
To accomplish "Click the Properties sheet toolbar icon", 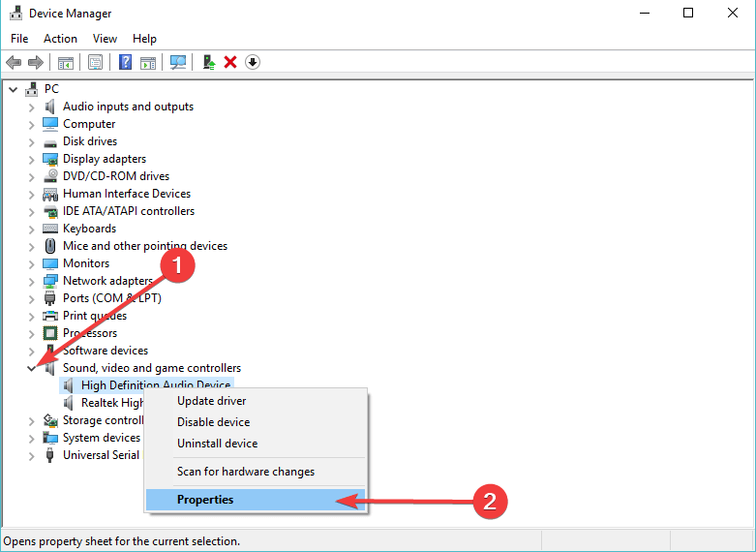I will point(96,62).
